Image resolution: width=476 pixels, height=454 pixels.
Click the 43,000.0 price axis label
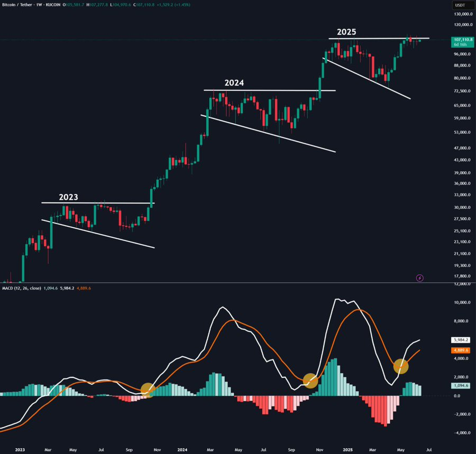[x=462, y=160]
